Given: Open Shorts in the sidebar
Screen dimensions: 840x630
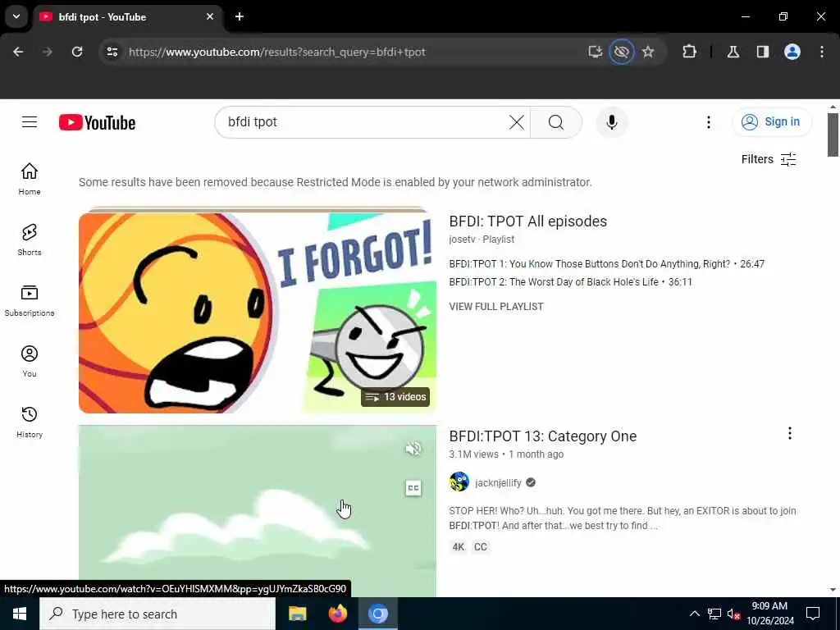Looking at the screenshot, I should pos(30,240).
